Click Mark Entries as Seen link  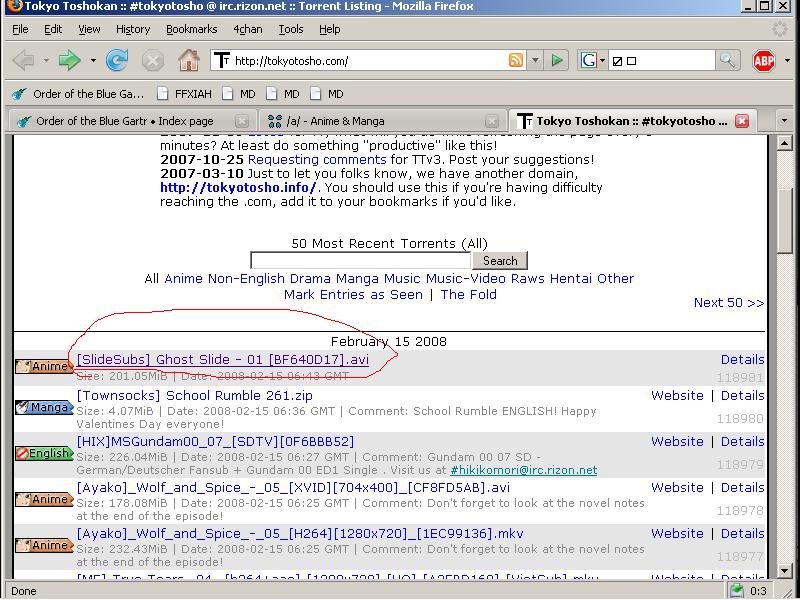(353, 294)
